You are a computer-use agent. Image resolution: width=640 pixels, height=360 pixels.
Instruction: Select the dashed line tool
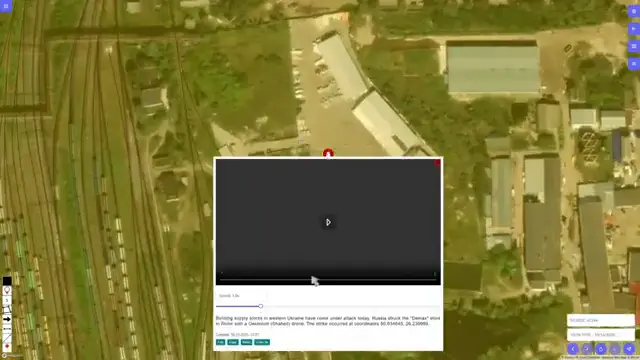pos(7,329)
